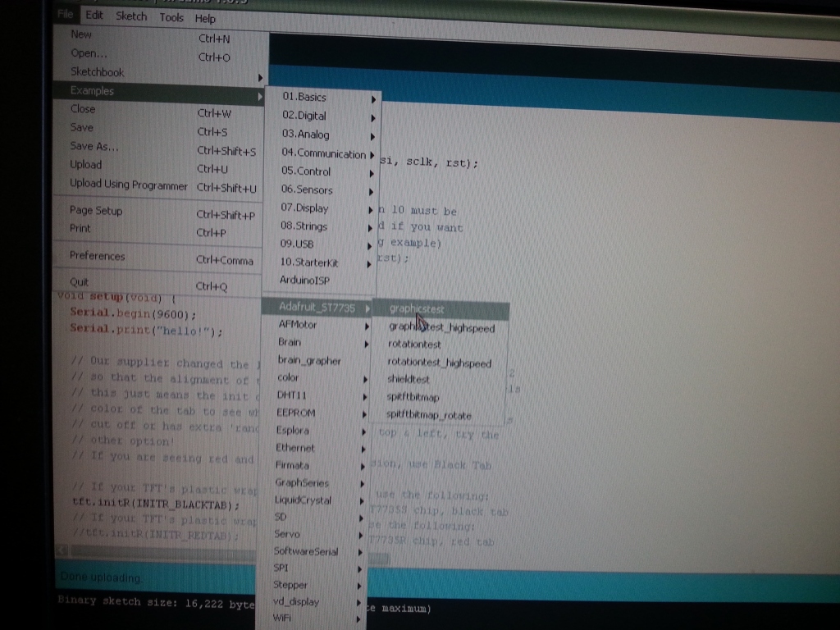The image size is (840, 630).
Task: Expand the 05.Control examples submenu
Action: click(x=322, y=172)
